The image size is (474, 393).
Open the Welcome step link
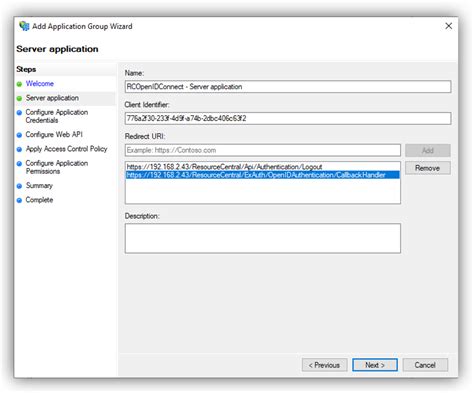40,84
